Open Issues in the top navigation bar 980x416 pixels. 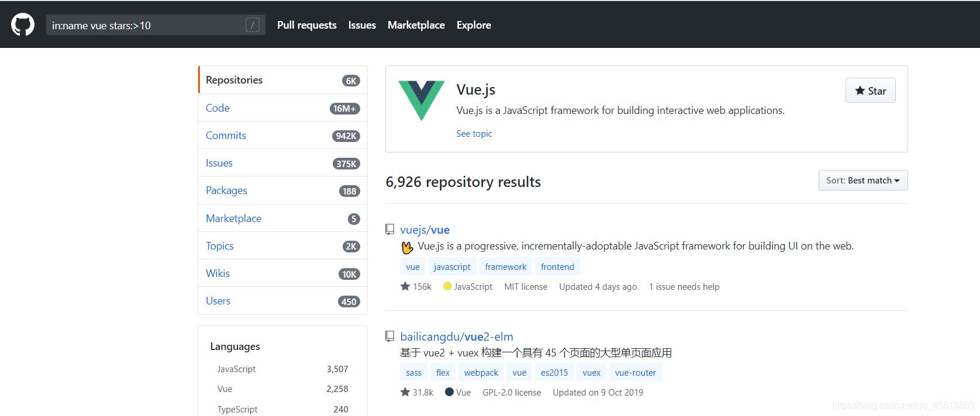[362, 25]
